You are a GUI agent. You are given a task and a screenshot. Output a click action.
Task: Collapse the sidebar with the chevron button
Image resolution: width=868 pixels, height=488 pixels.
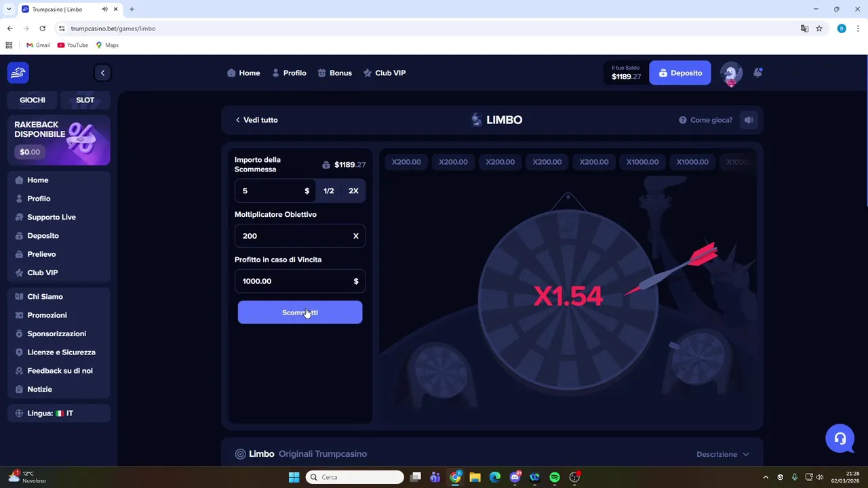tap(102, 73)
